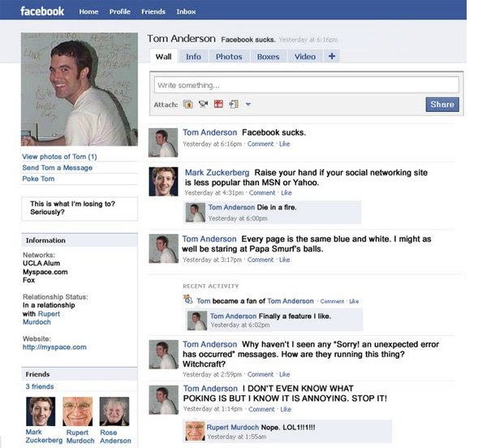
Task: Like the Witchcraft post
Action: [284, 374]
